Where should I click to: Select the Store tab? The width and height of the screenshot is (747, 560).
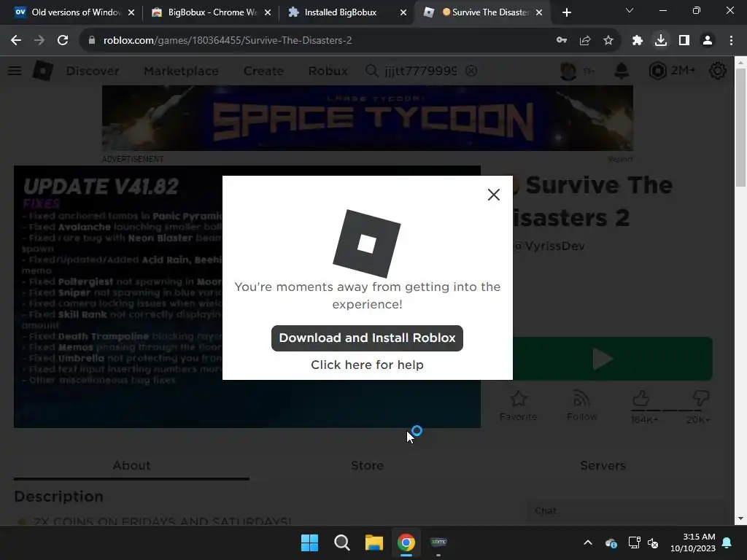coord(367,465)
